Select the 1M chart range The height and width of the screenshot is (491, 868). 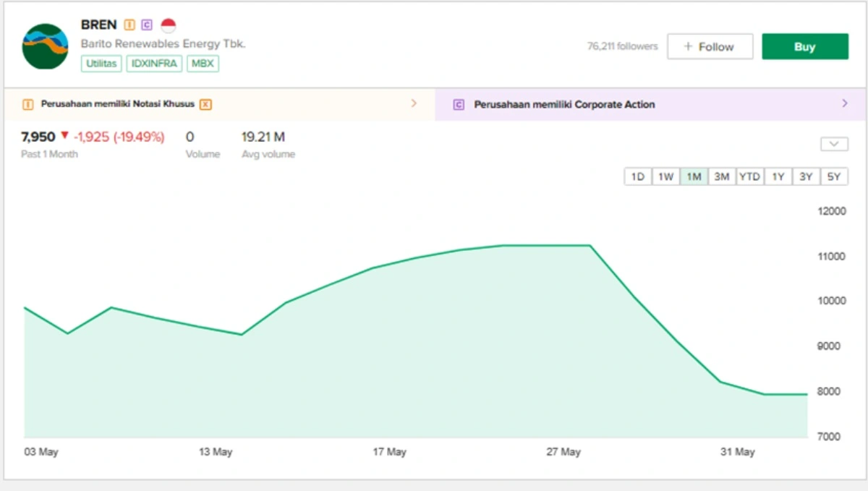click(694, 176)
